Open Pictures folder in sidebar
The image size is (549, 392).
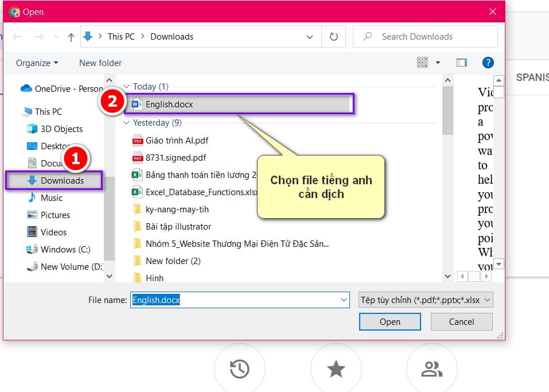pyautogui.click(x=49, y=215)
